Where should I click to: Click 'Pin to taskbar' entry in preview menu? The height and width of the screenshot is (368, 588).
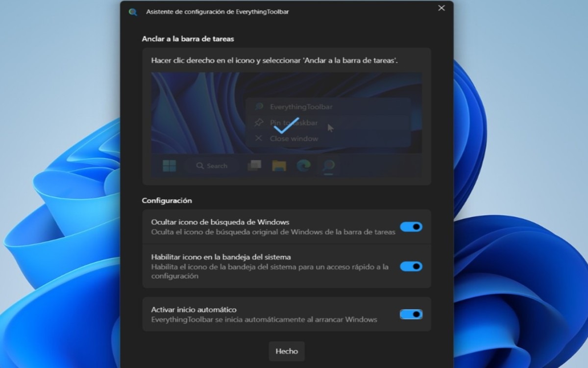click(327, 123)
